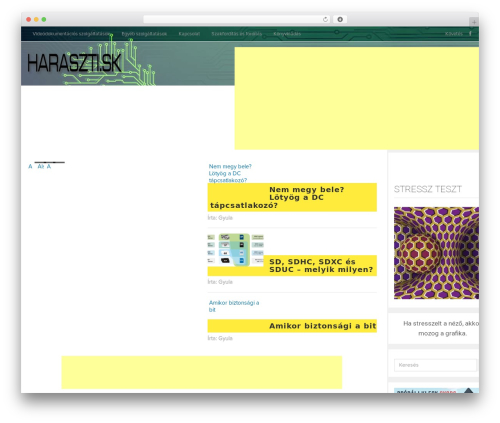Click the scroll-to-top arrow icon

(x=469, y=390)
